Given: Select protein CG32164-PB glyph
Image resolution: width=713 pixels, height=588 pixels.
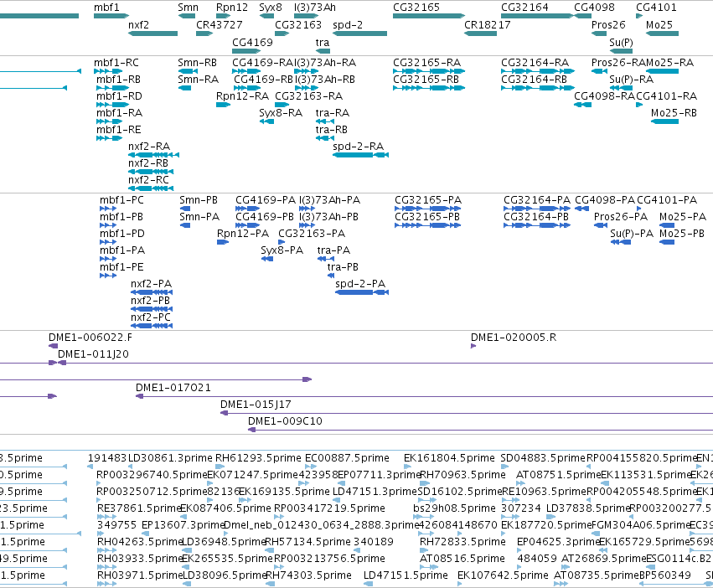Looking at the screenshot, I should tap(537, 225).
